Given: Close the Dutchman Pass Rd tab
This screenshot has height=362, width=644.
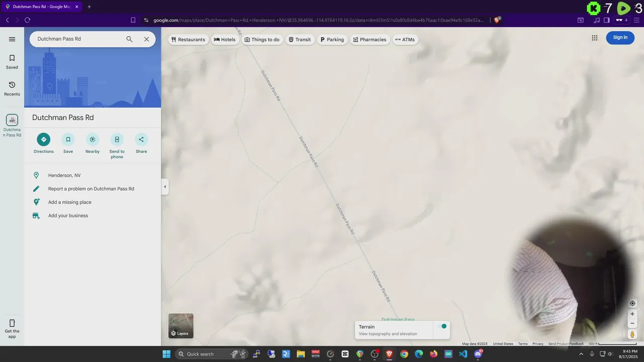Looking at the screenshot, I should click(77, 7).
